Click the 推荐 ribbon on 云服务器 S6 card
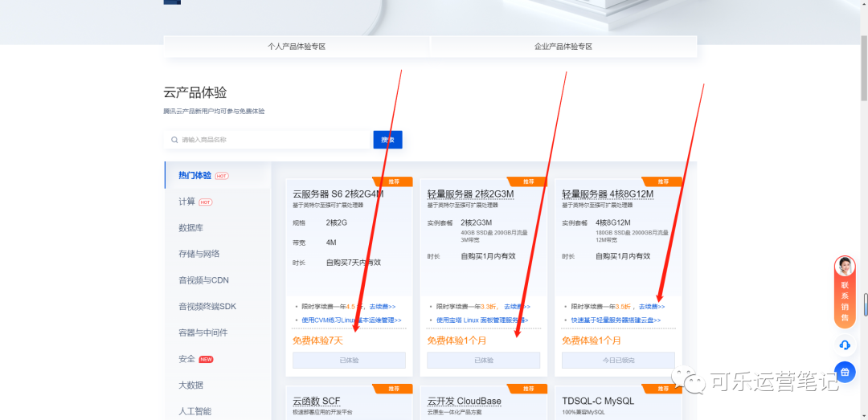 [394, 181]
